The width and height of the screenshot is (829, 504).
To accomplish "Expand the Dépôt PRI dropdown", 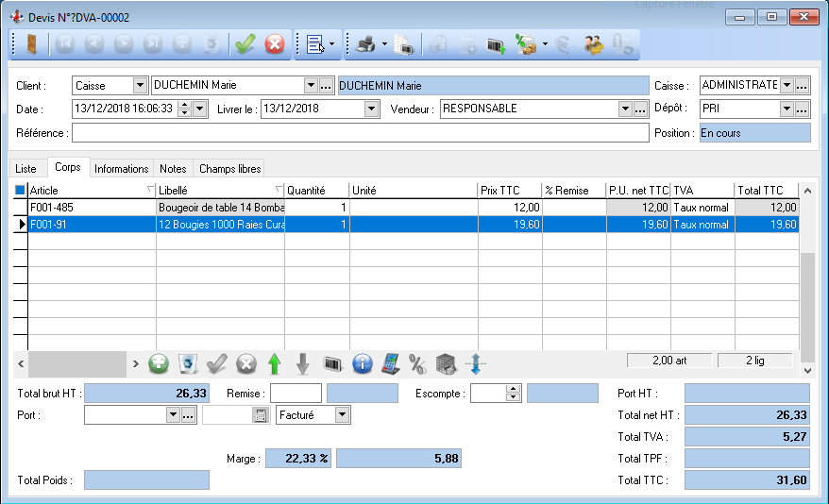I will [787, 109].
